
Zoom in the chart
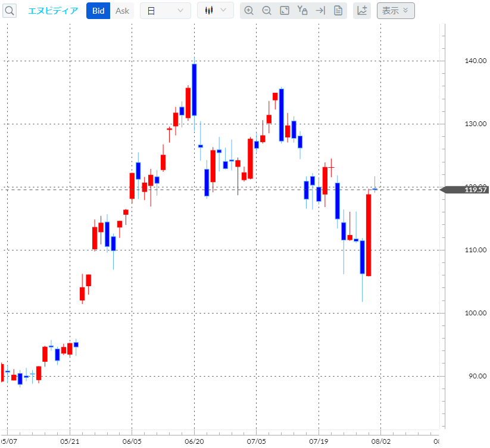pyautogui.click(x=249, y=11)
